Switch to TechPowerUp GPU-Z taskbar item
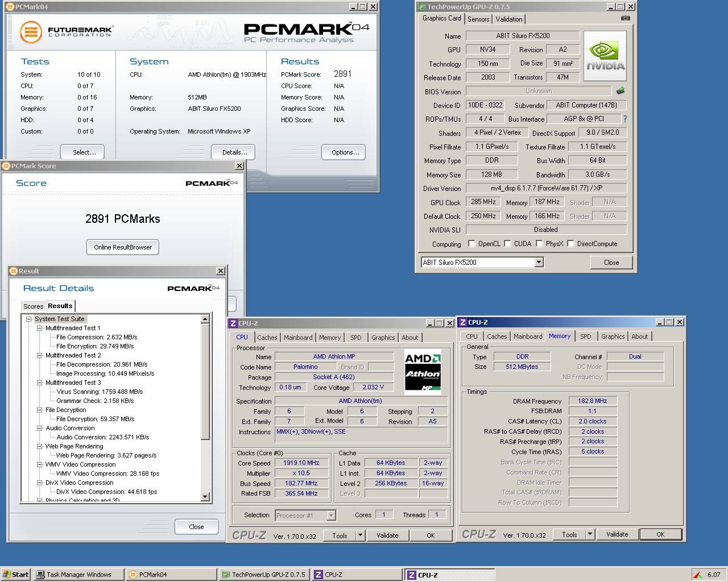Screen dimensions: 728x582 point(263,575)
